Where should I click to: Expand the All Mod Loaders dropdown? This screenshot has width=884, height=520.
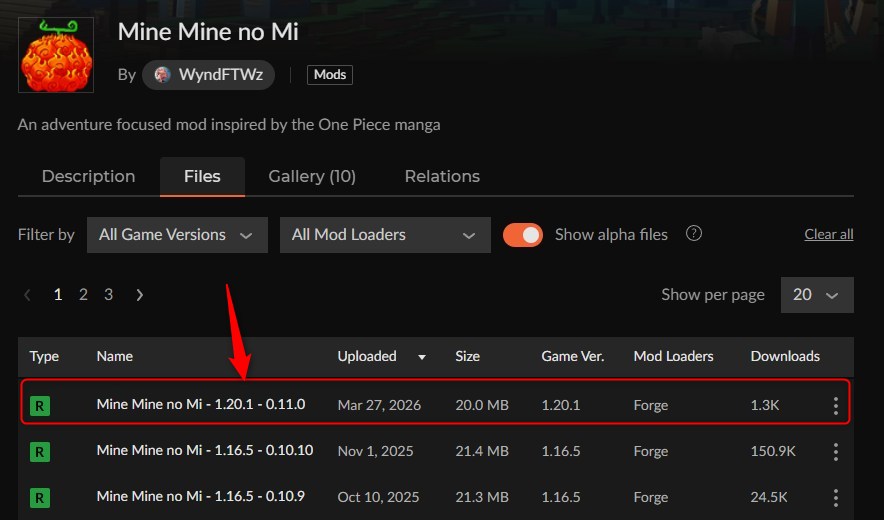pos(385,235)
